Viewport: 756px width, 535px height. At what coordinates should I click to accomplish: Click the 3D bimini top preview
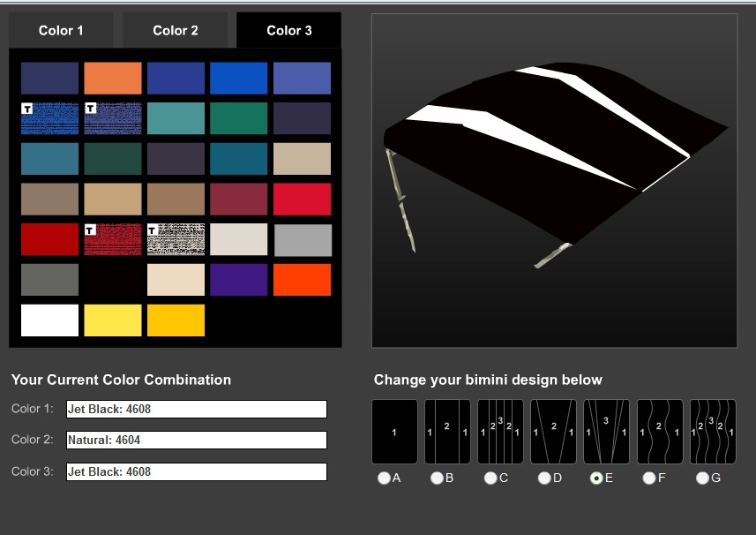(x=554, y=180)
